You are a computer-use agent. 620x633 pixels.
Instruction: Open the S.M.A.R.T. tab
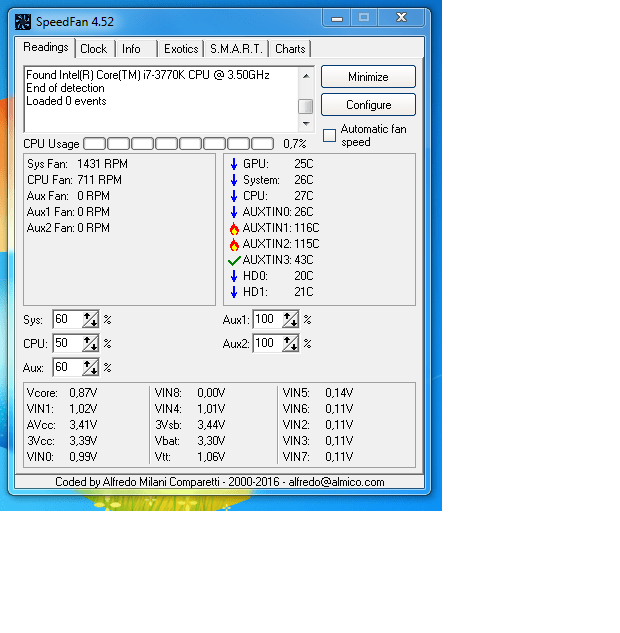[237, 49]
